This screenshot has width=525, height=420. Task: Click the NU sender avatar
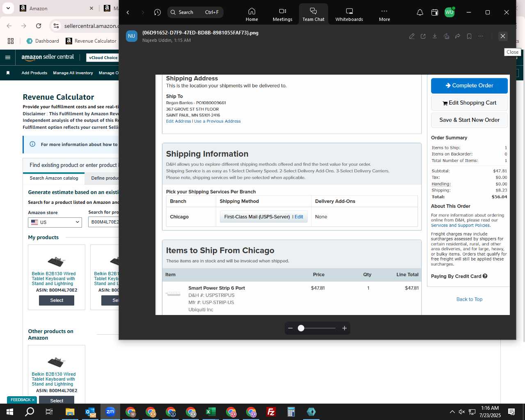pyautogui.click(x=132, y=36)
